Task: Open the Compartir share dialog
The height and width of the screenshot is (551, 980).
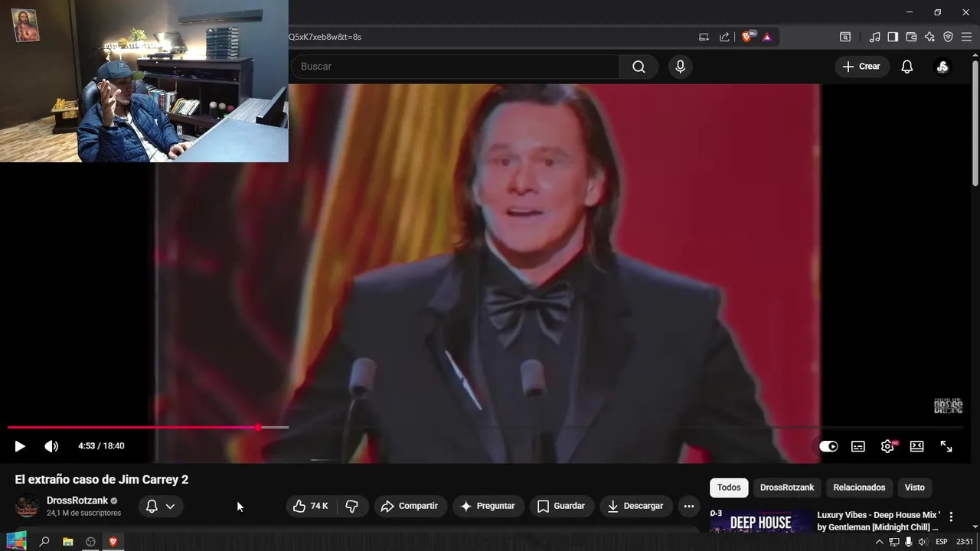Action: click(410, 506)
